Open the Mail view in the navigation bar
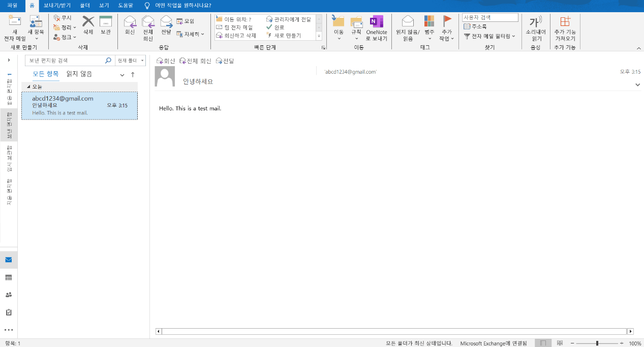The width and height of the screenshot is (644, 347). (x=9, y=260)
